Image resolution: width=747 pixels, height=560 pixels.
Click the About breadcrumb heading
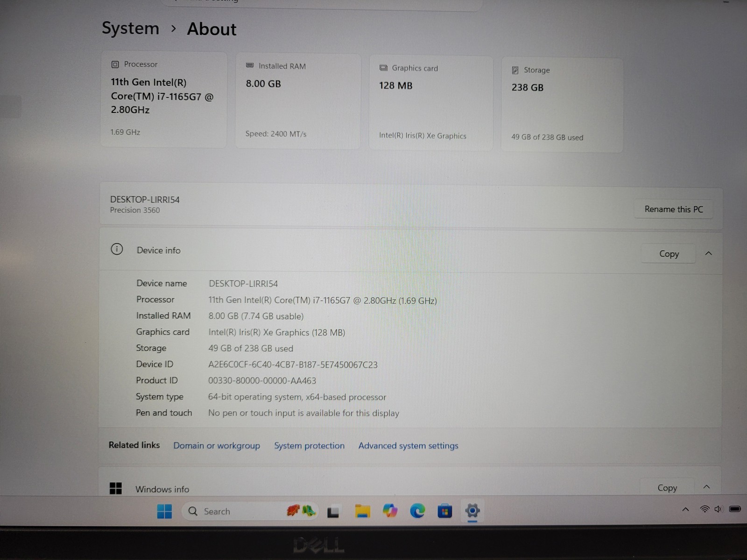(x=211, y=29)
